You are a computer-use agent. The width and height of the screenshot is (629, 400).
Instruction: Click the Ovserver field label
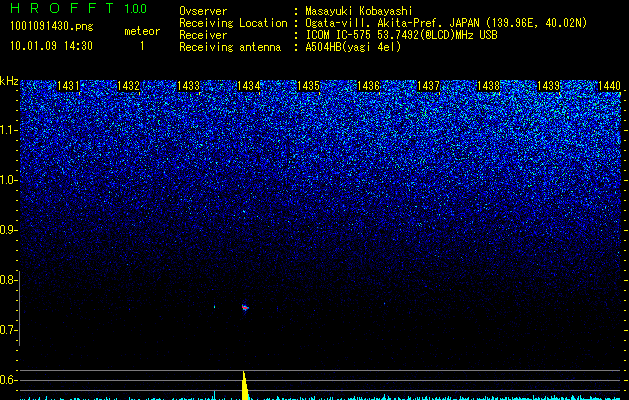tap(203, 11)
